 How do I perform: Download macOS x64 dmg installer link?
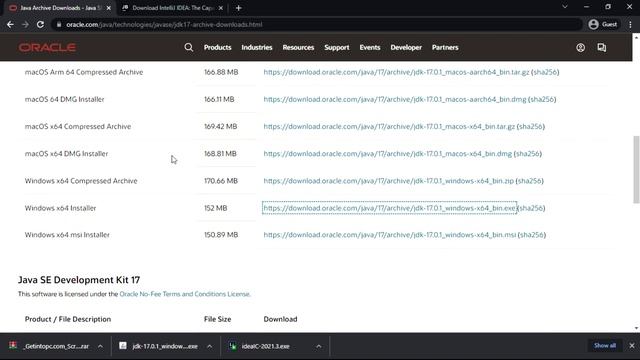point(387,154)
